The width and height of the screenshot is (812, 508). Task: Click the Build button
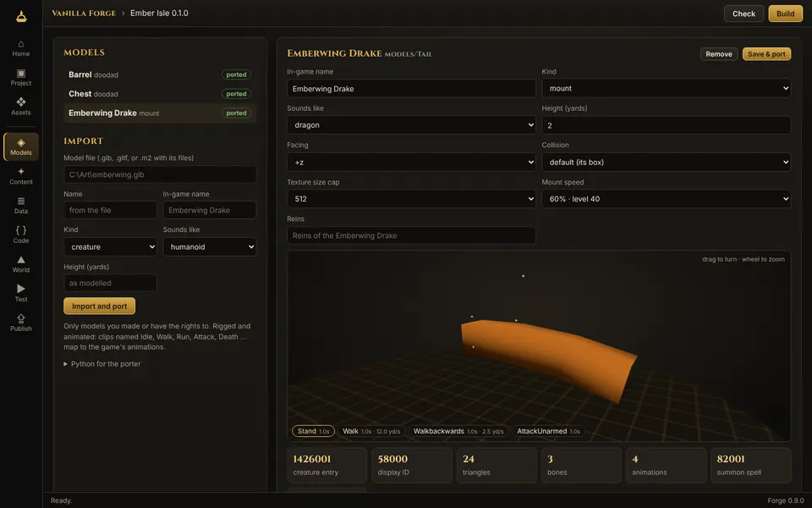[x=785, y=14]
